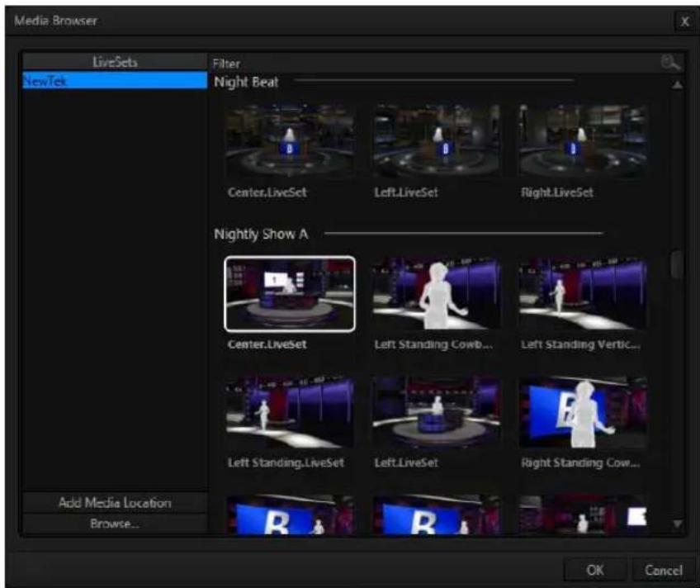This screenshot has height=588, width=700.
Task: Click Add Media Location button
Action: click(x=115, y=503)
